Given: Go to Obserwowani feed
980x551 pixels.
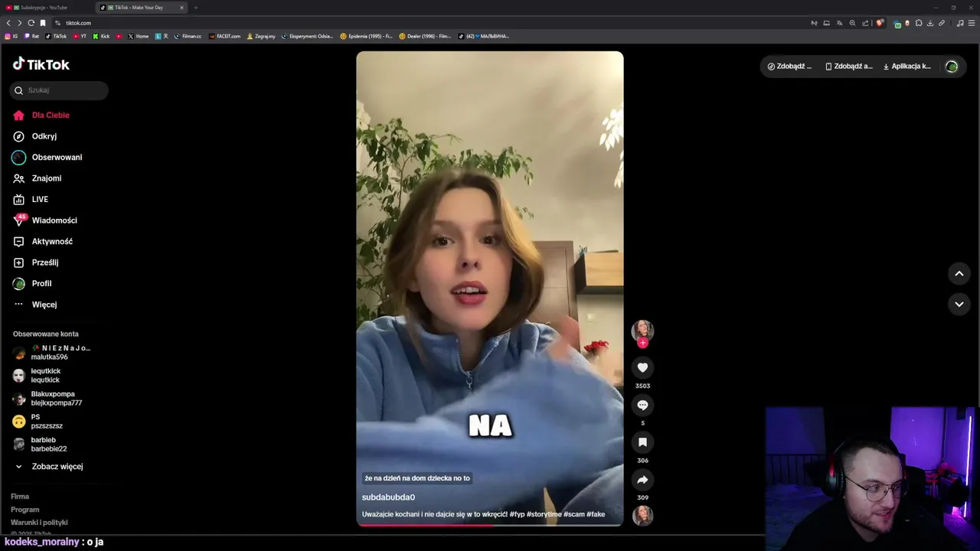Looking at the screenshot, I should click(47, 157).
